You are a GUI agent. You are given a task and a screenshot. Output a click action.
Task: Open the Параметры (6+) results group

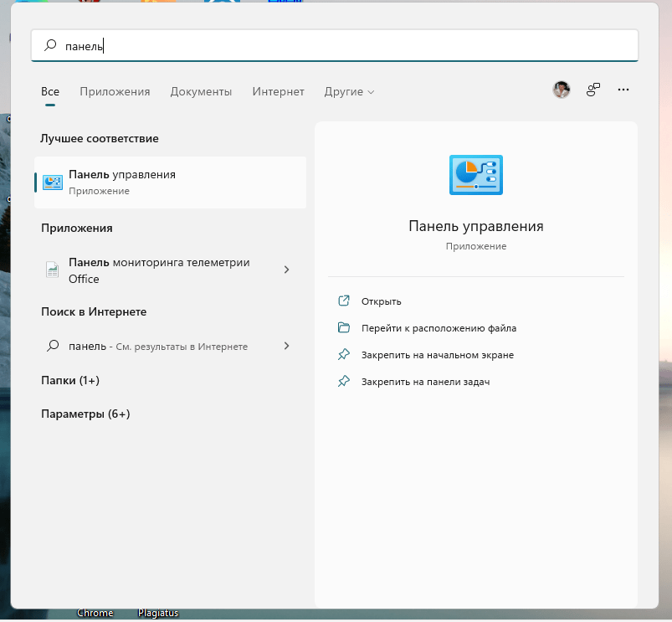pyautogui.click(x=85, y=414)
